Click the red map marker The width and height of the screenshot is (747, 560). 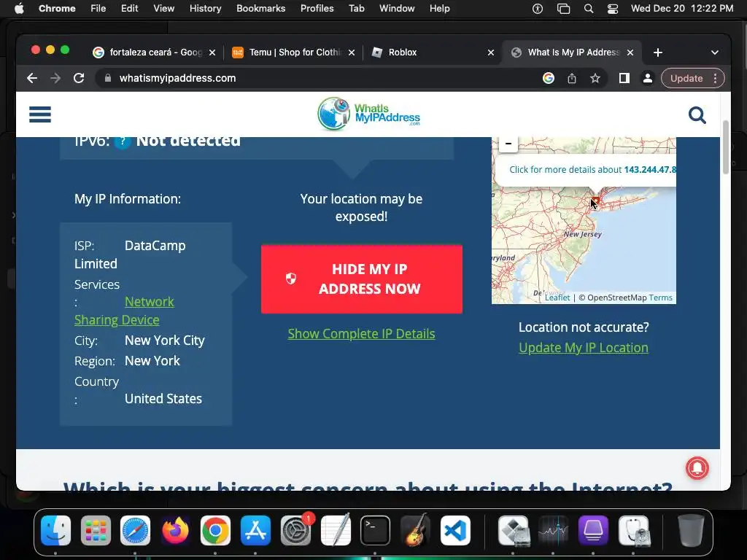click(x=595, y=203)
